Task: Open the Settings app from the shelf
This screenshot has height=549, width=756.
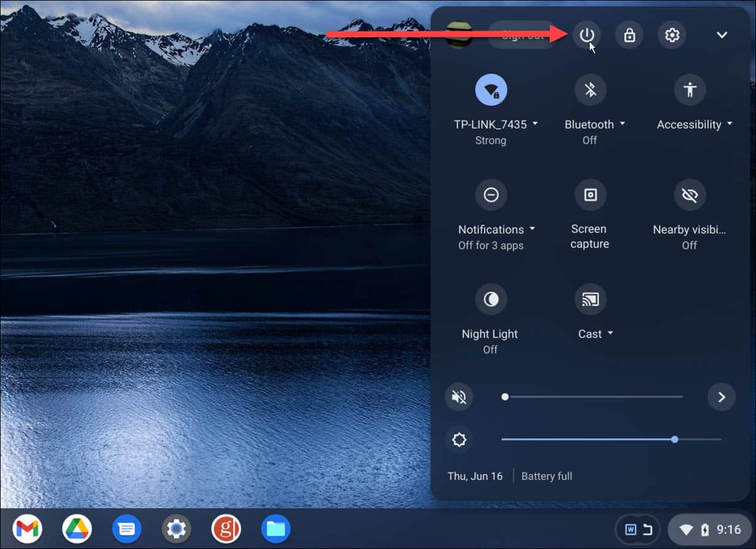Action: point(176,529)
